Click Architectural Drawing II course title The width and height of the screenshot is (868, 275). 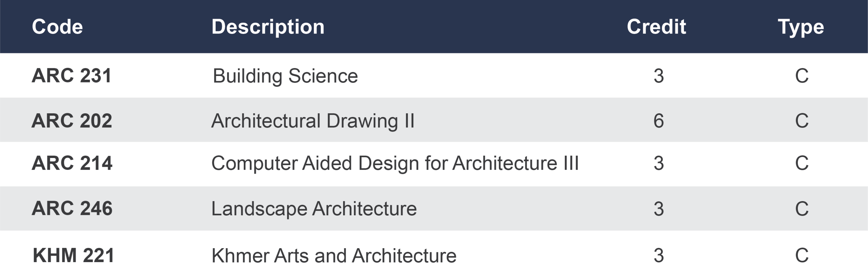(x=313, y=121)
